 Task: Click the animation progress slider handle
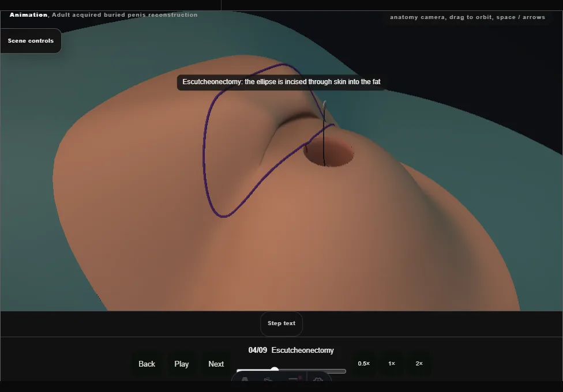(x=275, y=370)
